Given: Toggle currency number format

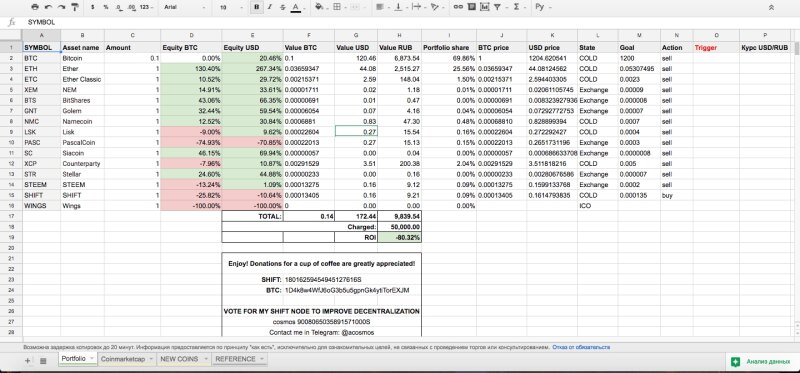Looking at the screenshot, I should tap(92, 8).
